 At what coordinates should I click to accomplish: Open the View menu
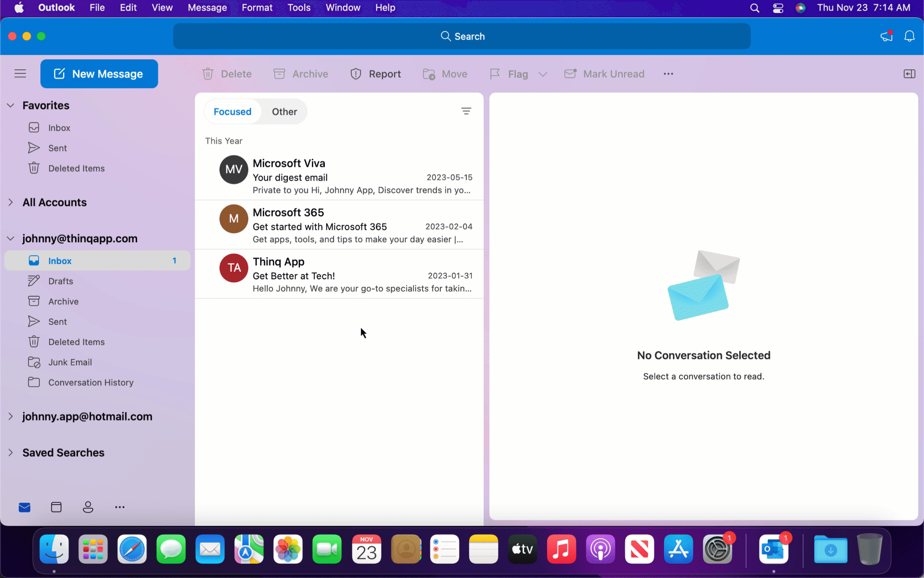(x=162, y=8)
